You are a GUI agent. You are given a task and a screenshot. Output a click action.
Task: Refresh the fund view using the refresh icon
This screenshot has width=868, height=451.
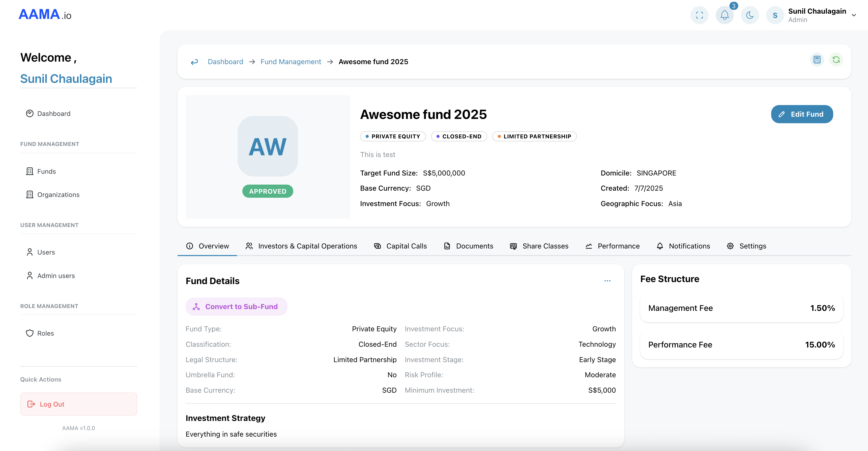[836, 59]
